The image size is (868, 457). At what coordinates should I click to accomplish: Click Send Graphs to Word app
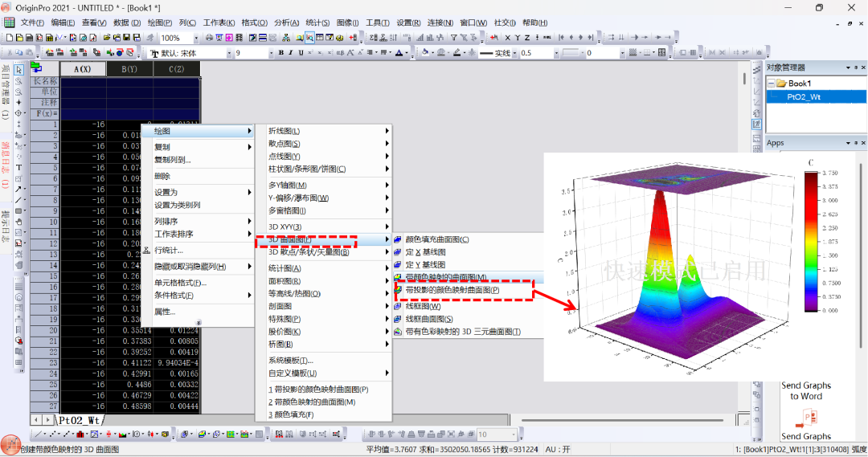click(806, 390)
